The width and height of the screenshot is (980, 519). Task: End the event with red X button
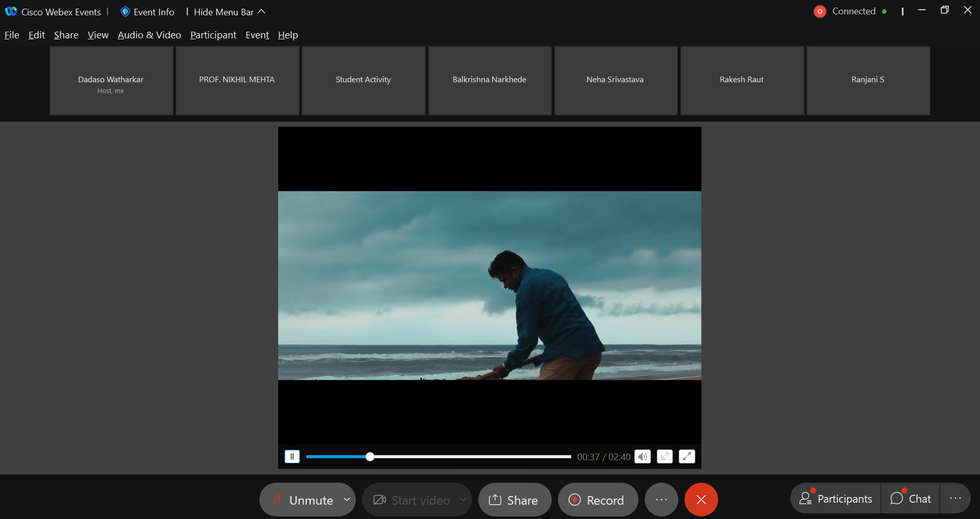click(x=701, y=500)
